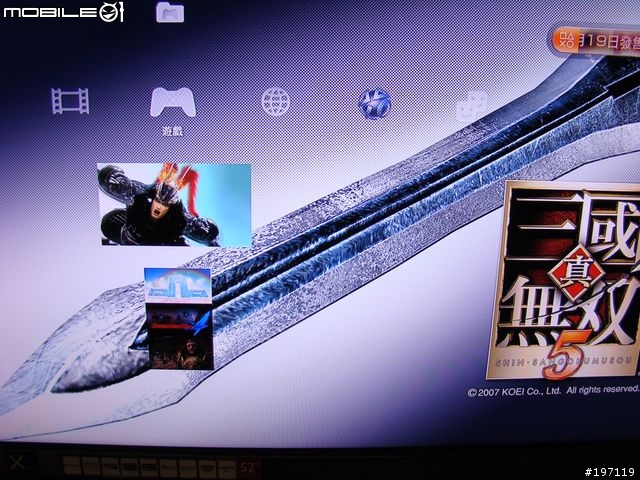Select the folder icon above the Game column
Viewport: 640px width, 480px height.
[170, 12]
